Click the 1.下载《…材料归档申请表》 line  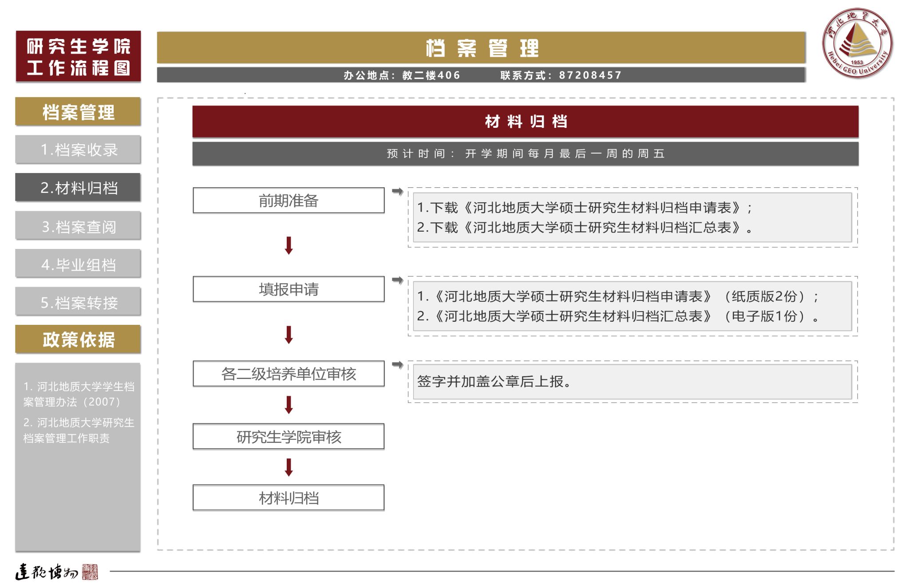tap(585, 207)
